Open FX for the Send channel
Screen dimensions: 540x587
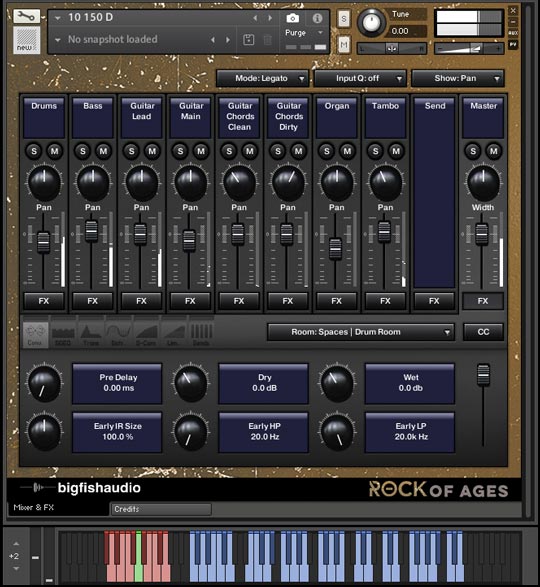(x=434, y=301)
